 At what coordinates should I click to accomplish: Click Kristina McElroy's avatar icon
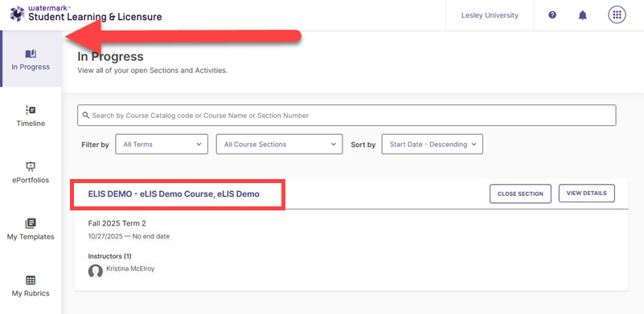(96, 271)
